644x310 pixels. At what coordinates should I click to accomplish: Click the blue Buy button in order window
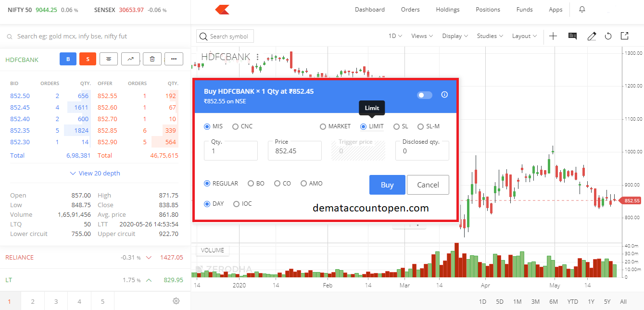pyautogui.click(x=387, y=185)
